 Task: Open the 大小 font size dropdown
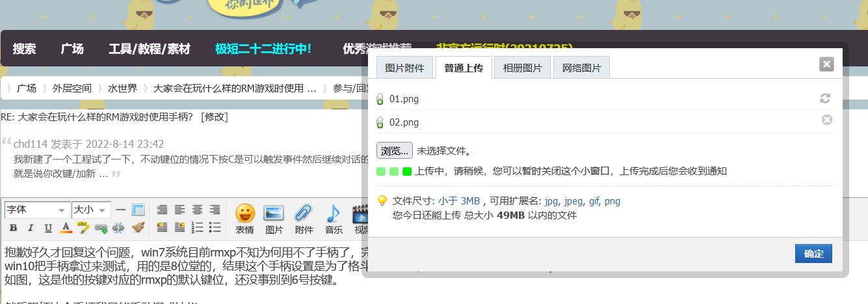pos(91,210)
